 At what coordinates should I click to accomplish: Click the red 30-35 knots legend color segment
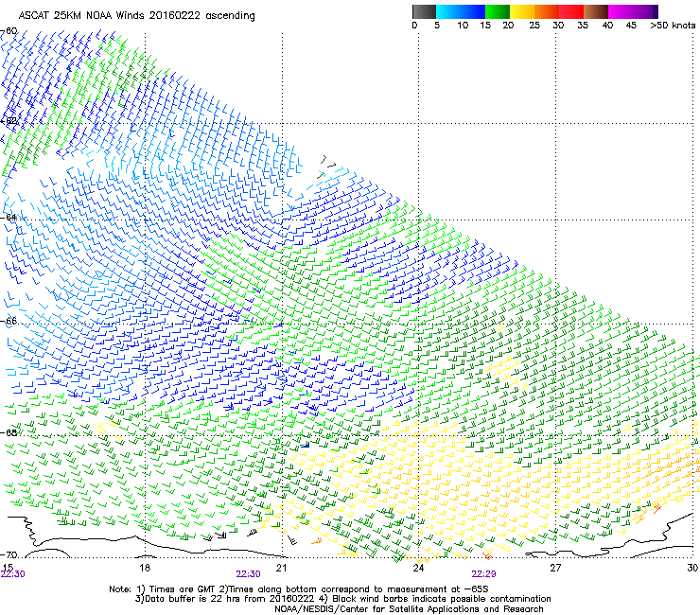(571, 11)
